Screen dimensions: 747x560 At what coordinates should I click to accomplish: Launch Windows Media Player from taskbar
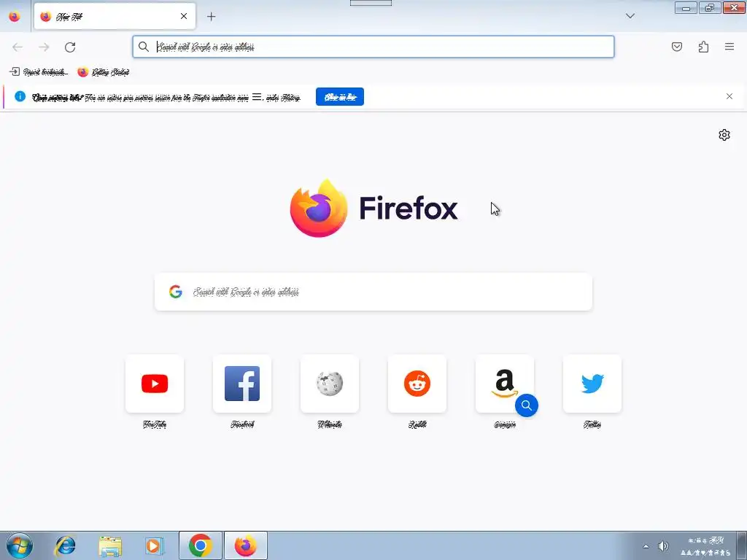(155, 545)
